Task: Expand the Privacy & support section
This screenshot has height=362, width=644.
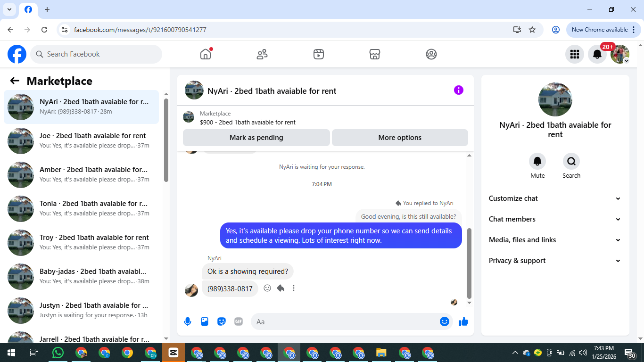Action: [x=555, y=261]
